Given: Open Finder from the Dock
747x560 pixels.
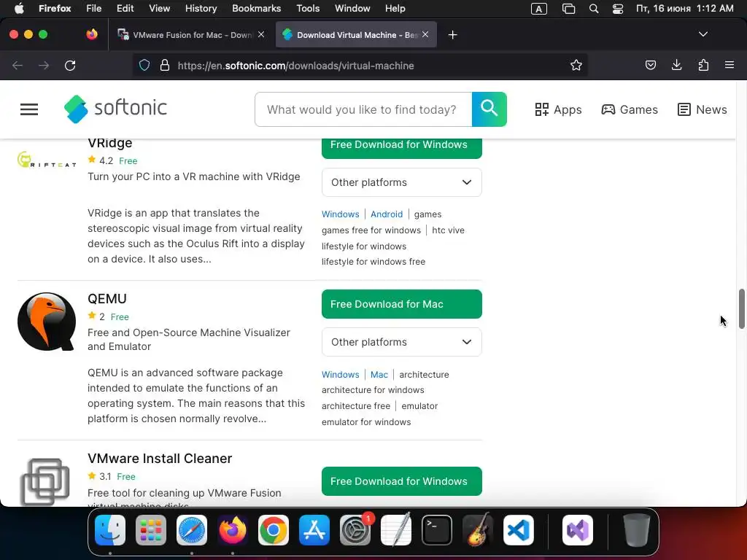Looking at the screenshot, I should point(110,530).
